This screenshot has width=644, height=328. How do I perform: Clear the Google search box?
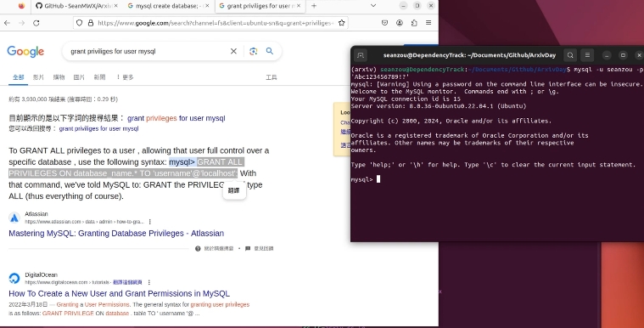coord(233,51)
